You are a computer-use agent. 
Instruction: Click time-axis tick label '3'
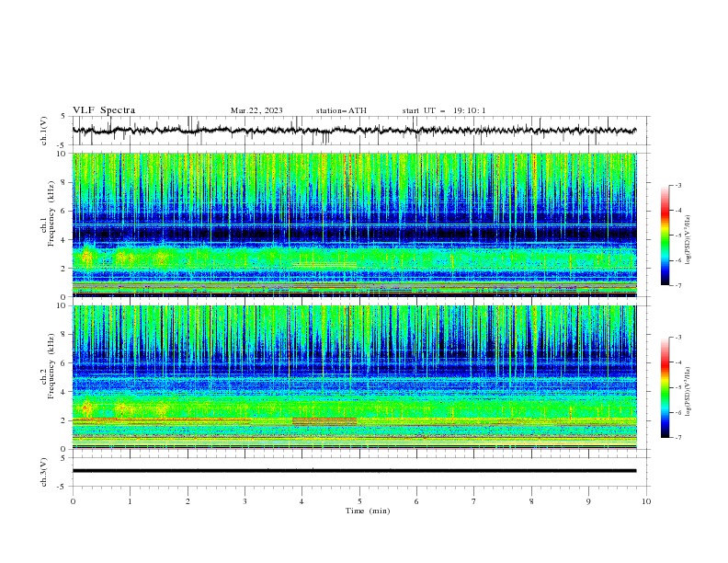pos(245,501)
